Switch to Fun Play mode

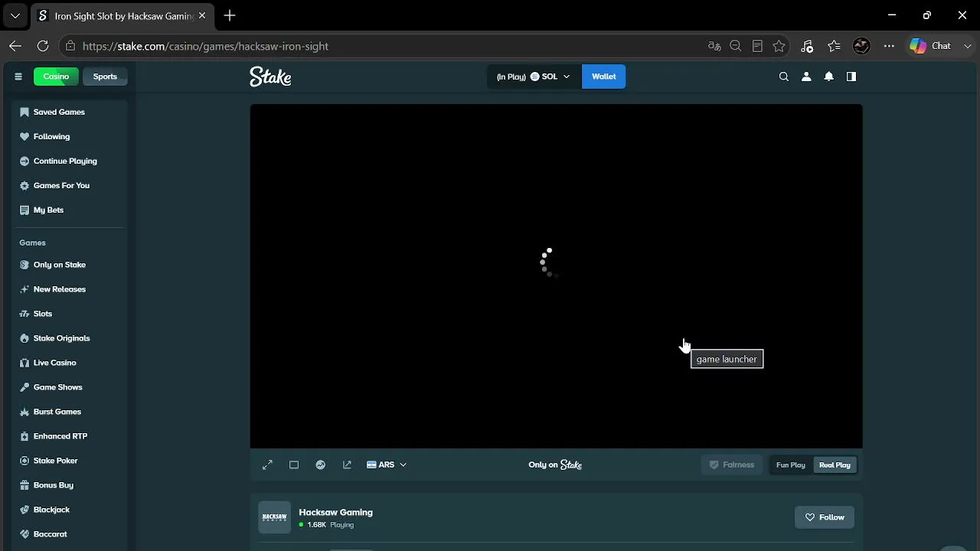791,465
